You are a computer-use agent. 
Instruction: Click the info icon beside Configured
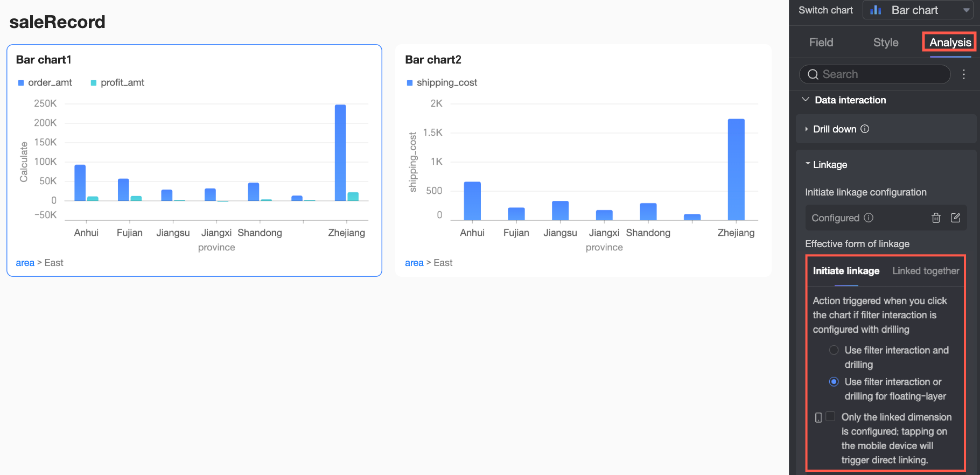(x=869, y=218)
